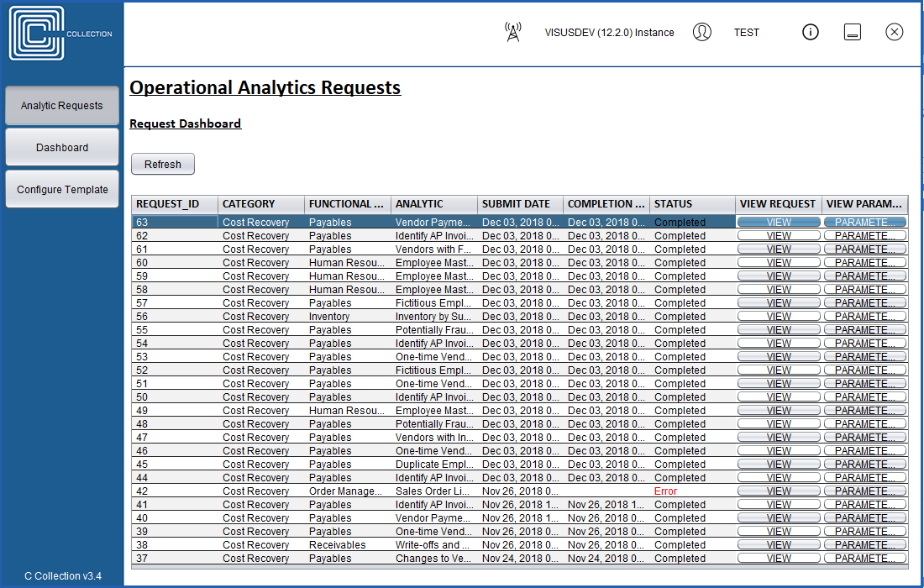Sort by COMPLETION column header

tap(606, 204)
